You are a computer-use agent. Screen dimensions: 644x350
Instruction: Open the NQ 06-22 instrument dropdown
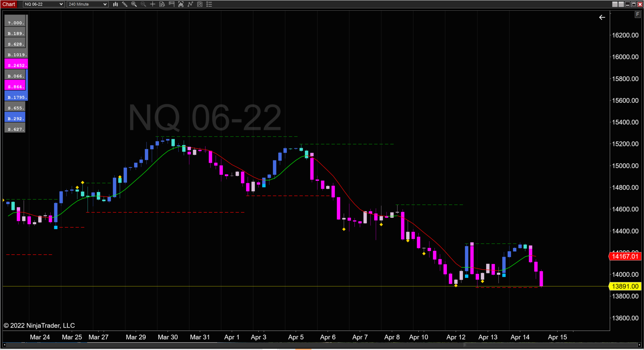pos(44,4)
